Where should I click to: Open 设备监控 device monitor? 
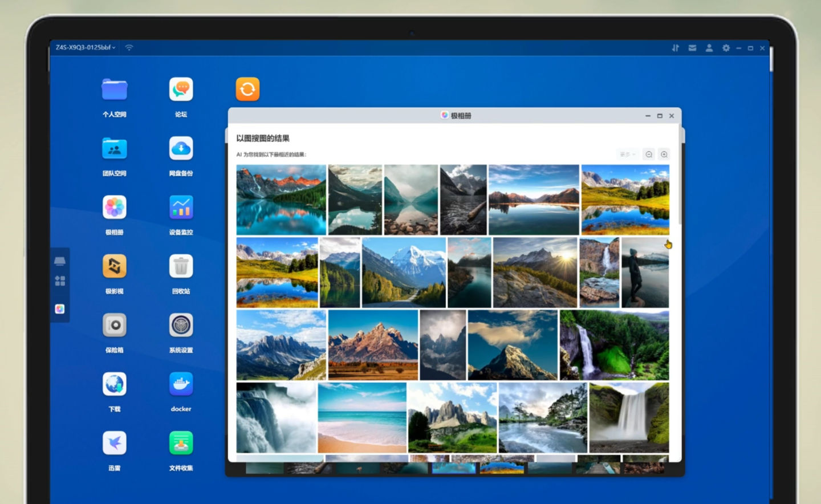pyautogui.click(x=181, y=208)
